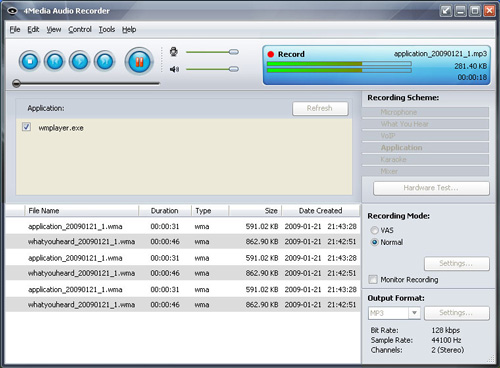Viewport: 500px width, 368px height.
Task: Click the eye logo in title bar
Action: tap(12, 11)
